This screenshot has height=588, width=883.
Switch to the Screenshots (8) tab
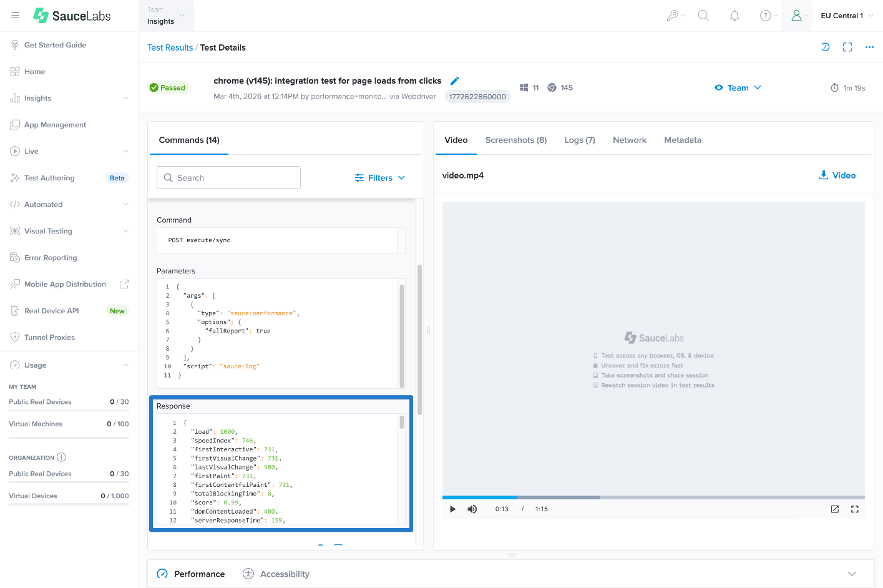(516, 140)
